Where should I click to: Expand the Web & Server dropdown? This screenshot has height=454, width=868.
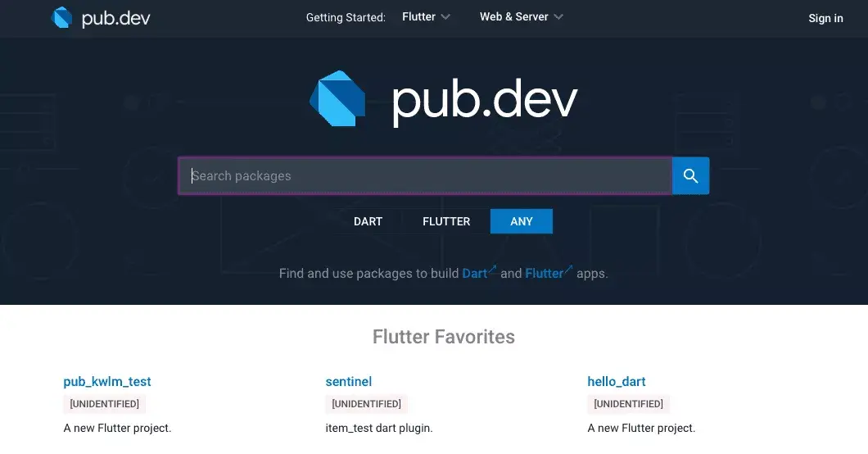click(521, 17)
